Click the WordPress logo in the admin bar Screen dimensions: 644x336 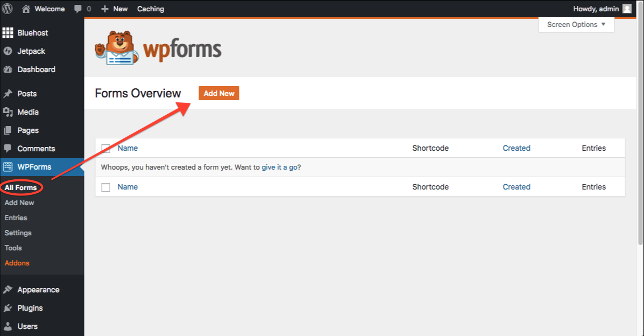click(8, 9)
